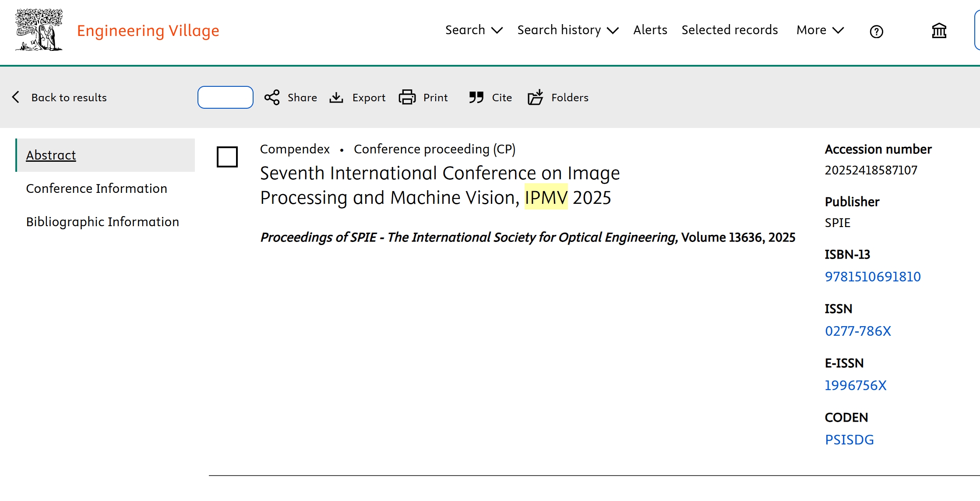Open the Engineering Village home link
Image resolution: width=980 pixels, height=501 pixels.
[x=148, y=30]
